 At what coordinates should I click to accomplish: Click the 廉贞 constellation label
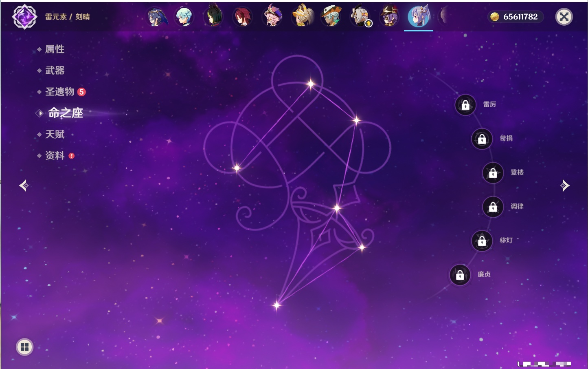484,274
